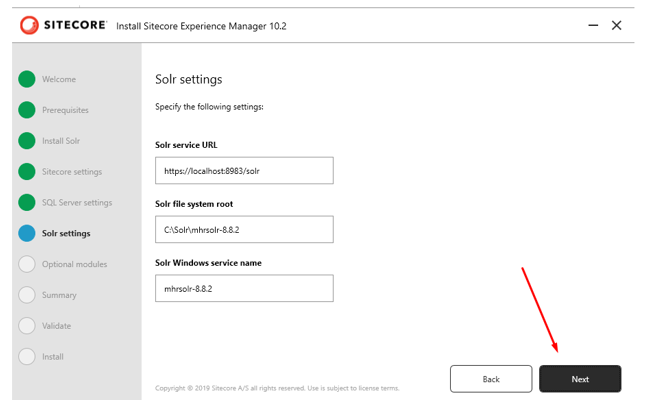Click the 'Solr service URL' label
Viewport: 656px width, 409px height.
(186, 145)
